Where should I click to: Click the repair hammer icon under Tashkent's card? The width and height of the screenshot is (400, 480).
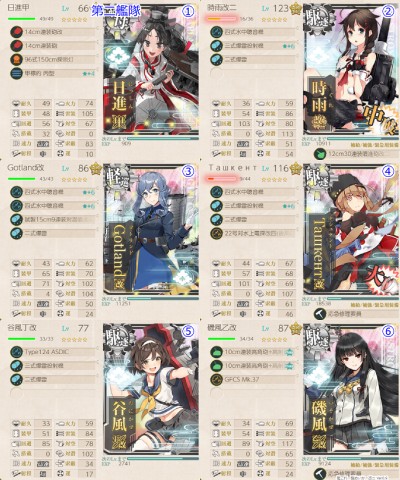click(320, 314)
